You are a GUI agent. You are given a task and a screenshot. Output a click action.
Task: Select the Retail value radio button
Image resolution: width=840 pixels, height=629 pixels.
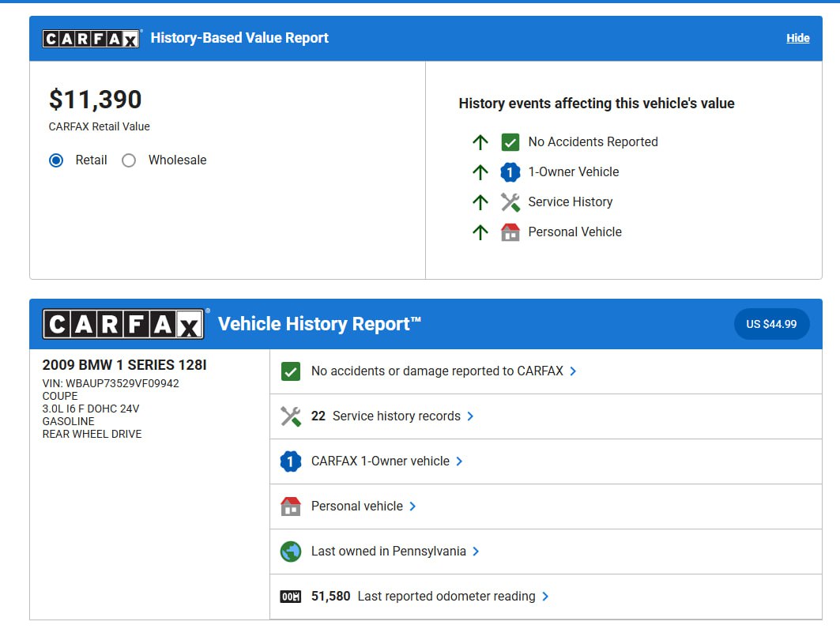tap(56, 160)
